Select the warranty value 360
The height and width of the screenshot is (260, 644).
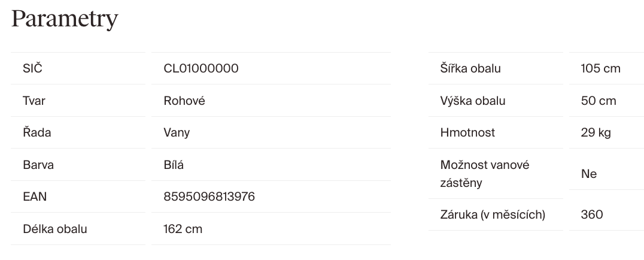tap(592, 214)
